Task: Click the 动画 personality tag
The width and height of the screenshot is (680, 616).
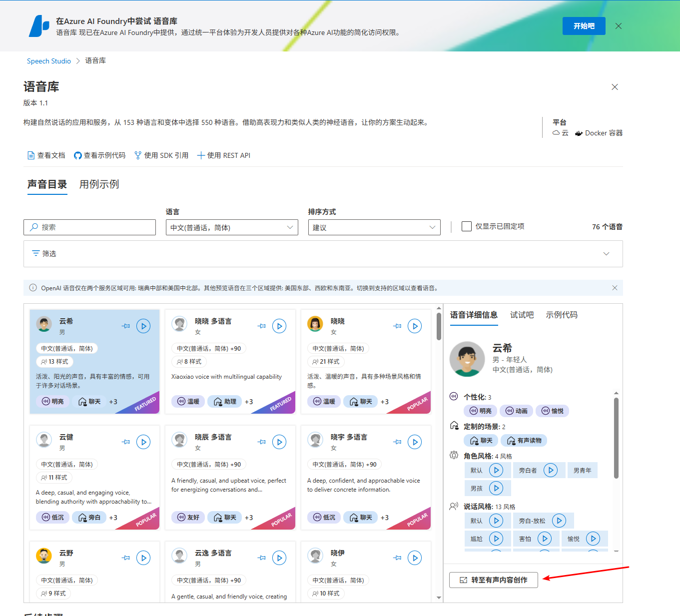Action: [x=516, y=411]
